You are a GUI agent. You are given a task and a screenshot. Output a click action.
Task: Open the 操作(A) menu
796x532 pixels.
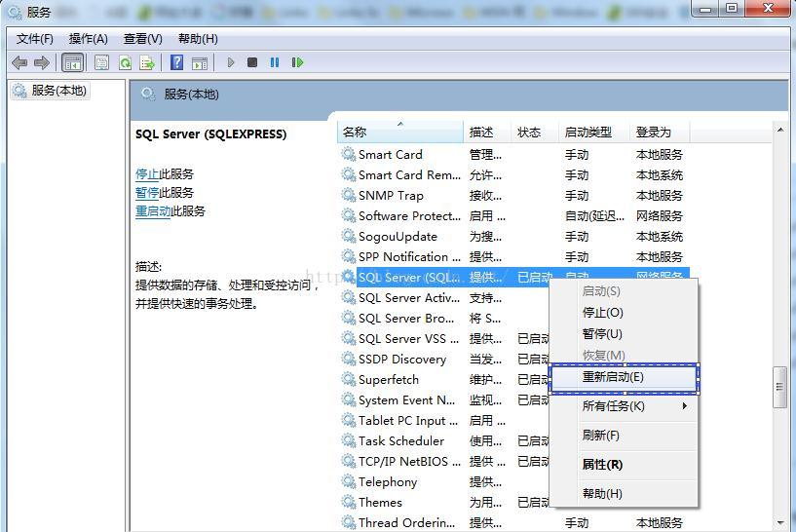[x=89, y=39]
